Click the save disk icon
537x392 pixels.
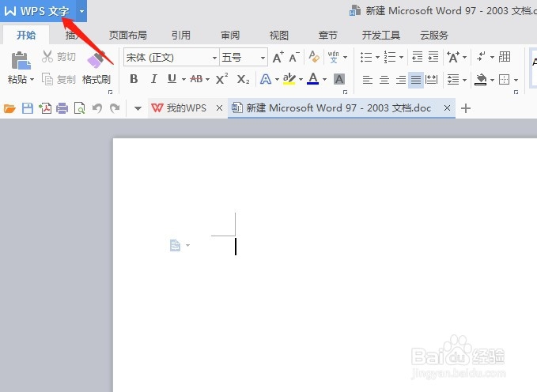click(x=28, y=108)
